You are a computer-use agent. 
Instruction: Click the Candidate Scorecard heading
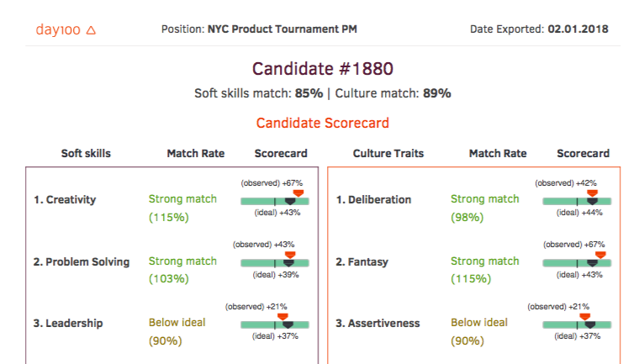click(323, 123)
